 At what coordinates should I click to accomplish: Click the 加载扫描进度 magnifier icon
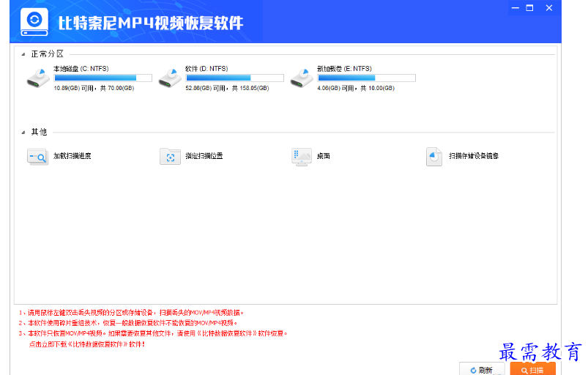(37, 156)
